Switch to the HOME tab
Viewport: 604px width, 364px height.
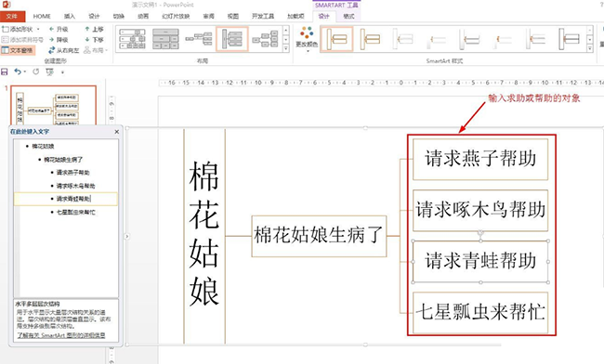click(42, 16)
